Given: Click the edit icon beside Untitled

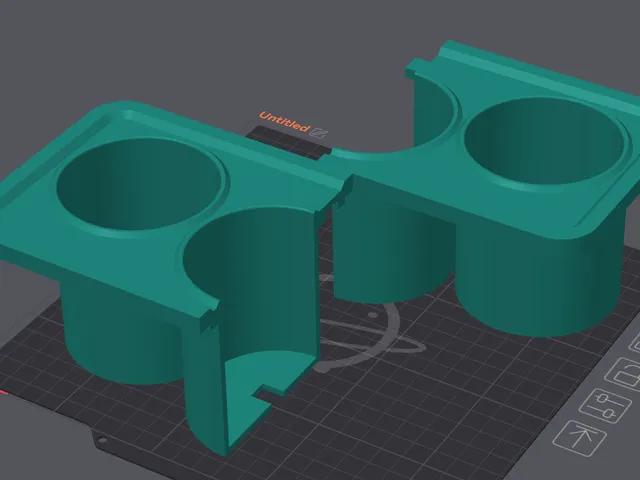Looking at the screenshot, I should (x=319, y=132).
